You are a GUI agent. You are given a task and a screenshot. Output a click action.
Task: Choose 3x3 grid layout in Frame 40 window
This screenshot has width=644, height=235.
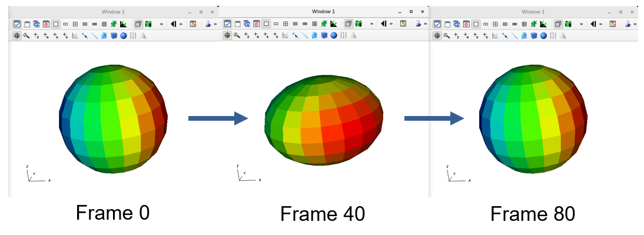(314, 24)
